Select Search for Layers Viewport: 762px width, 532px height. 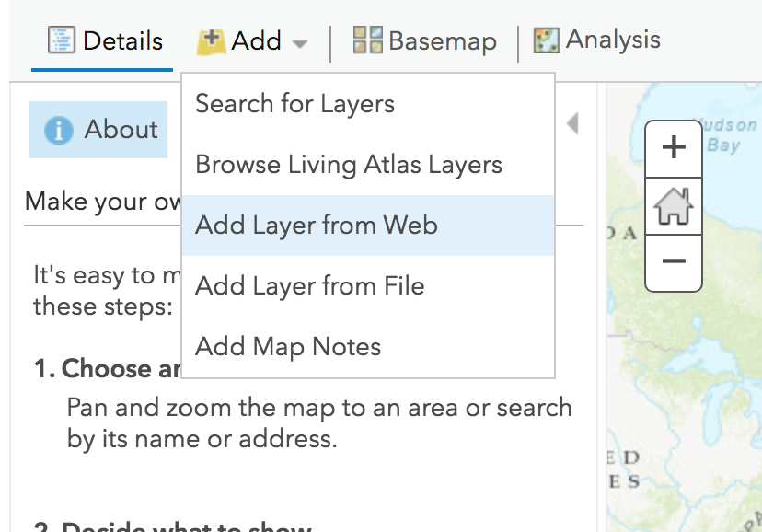click(293, 104)
